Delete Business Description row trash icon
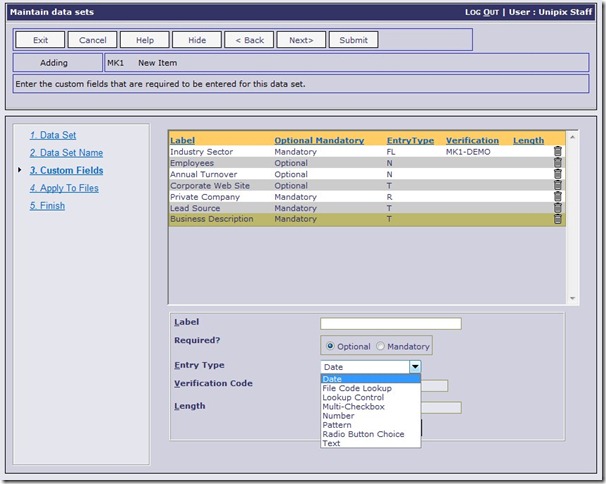Image resolution: width=606 pixels, height=484 pixels. pyautogui.click(x=558, y=219)
